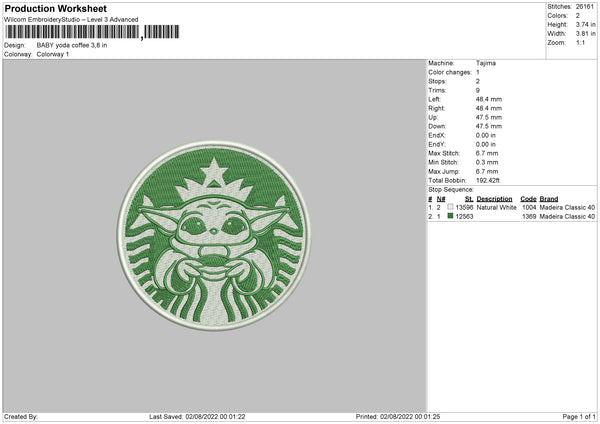Viewport: 600px width, 424px height.
Task: Click the Left value 48.4 mm
Action: (x=489, y=99)
